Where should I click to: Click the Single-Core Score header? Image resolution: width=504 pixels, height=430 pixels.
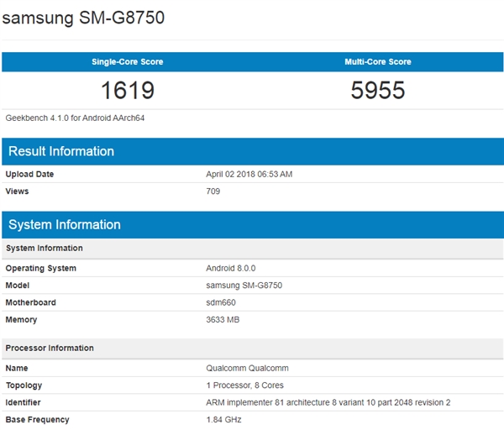pos(127,62)
